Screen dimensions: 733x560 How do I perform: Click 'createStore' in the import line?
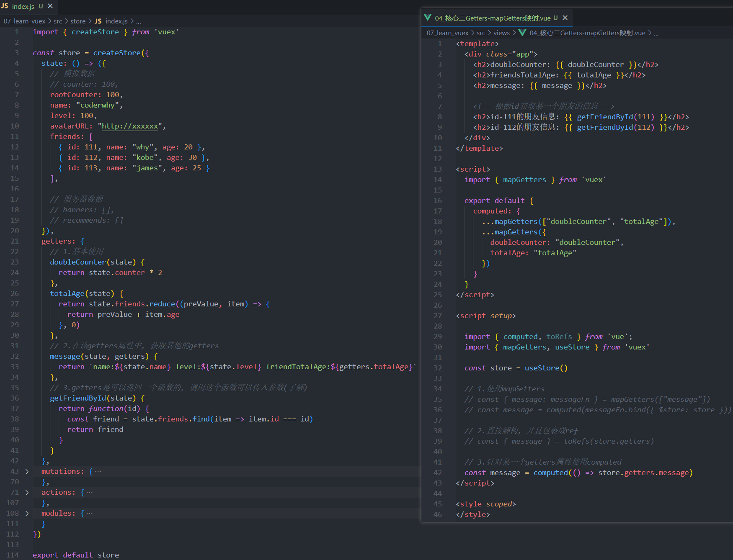[x=95, y=32]
